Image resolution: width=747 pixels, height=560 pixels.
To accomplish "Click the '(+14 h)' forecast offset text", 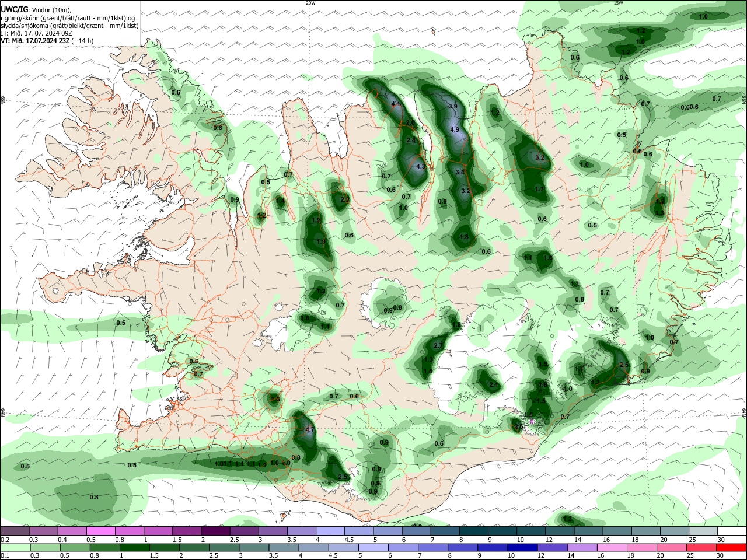I will (x=83, y=41).
